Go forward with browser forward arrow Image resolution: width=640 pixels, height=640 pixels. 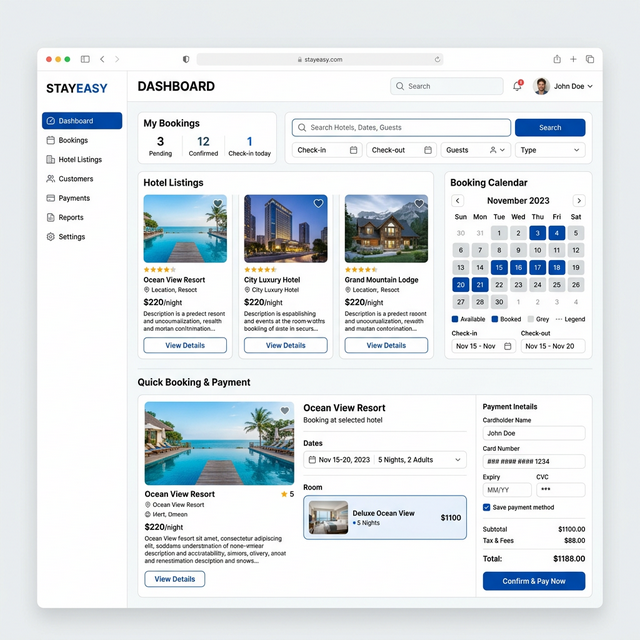[x=117, y=59]
